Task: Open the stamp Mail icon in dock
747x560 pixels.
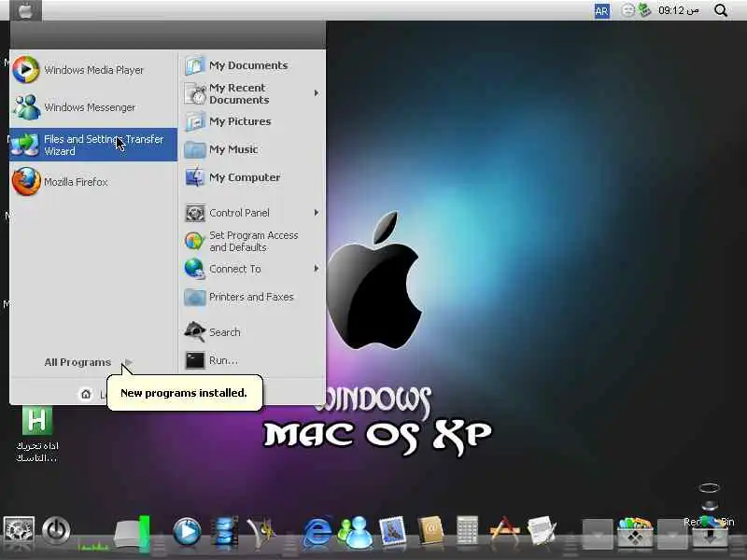Action: (x=392, y=531)
